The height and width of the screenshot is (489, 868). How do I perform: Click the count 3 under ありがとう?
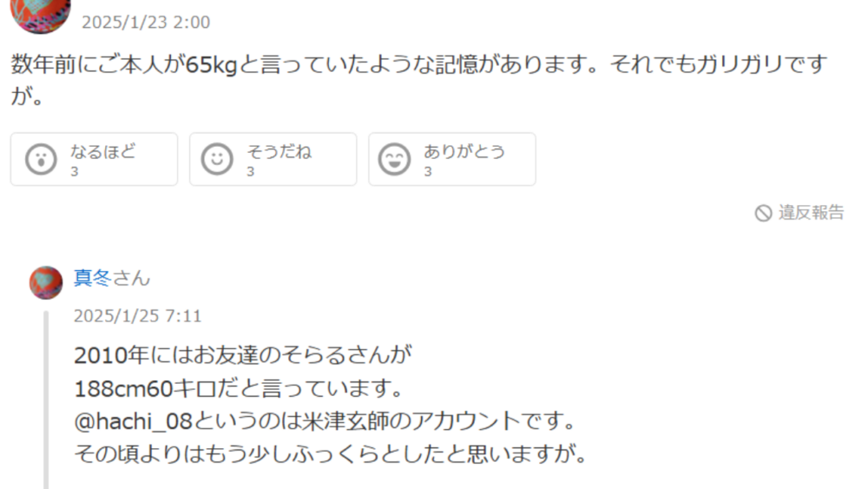click(x=428, y=172)
